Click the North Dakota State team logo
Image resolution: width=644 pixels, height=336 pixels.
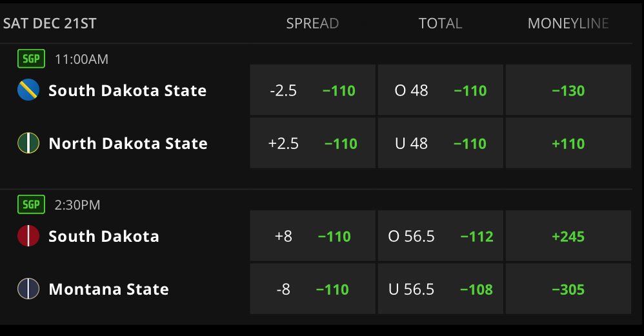point(28,143)
